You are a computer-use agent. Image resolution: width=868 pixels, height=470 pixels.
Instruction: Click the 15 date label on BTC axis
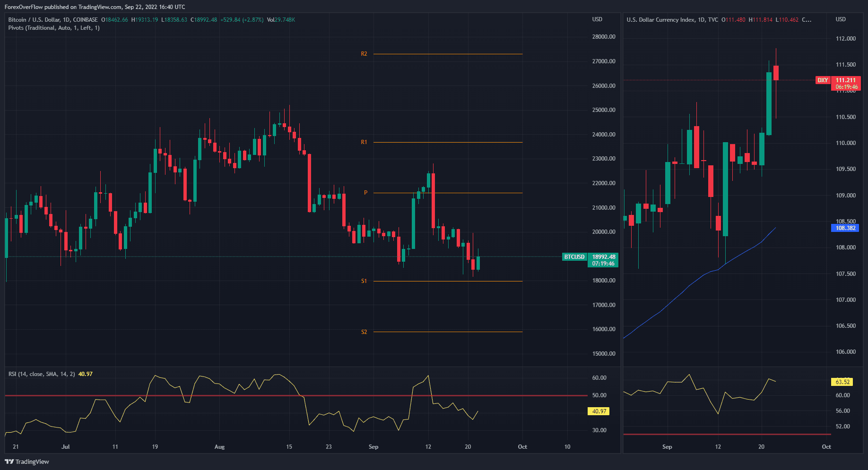click(x=289, y=447)
